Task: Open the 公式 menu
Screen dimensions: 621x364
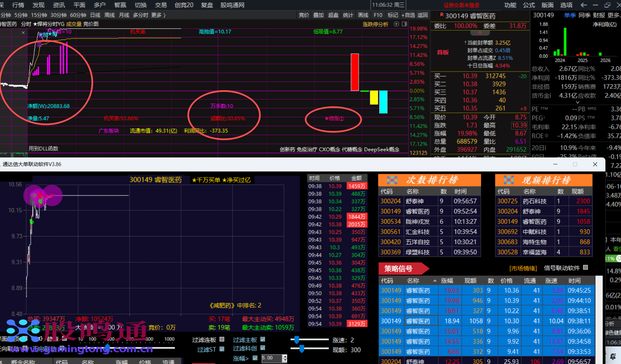Action: (529, 5)
